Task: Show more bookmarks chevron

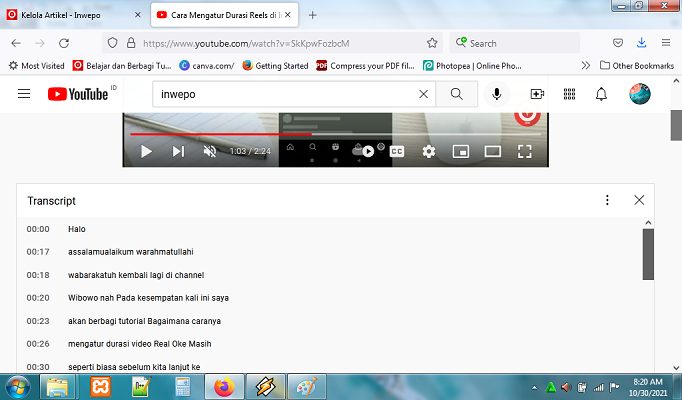Action: point(585,66)
